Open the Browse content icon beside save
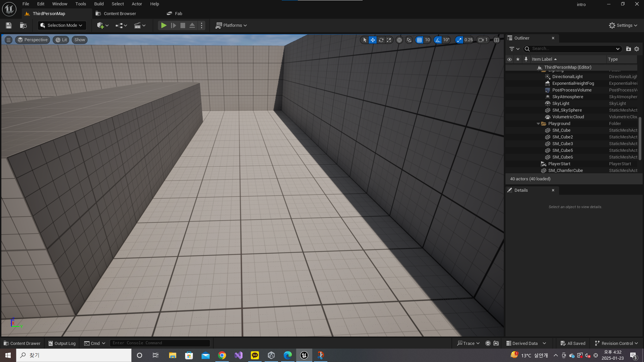The height and width of the screenshot is (362, 644). point(23,25)
